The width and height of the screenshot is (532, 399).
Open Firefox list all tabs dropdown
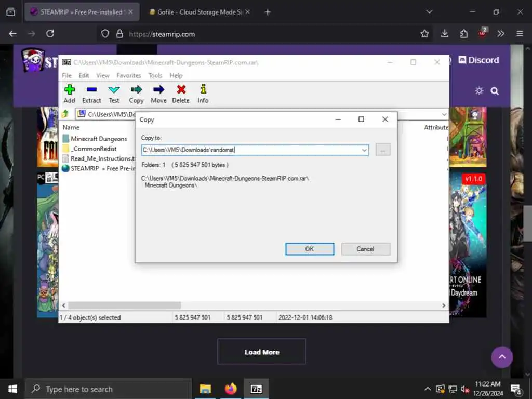pyautogui.click(x=429, y=12)
